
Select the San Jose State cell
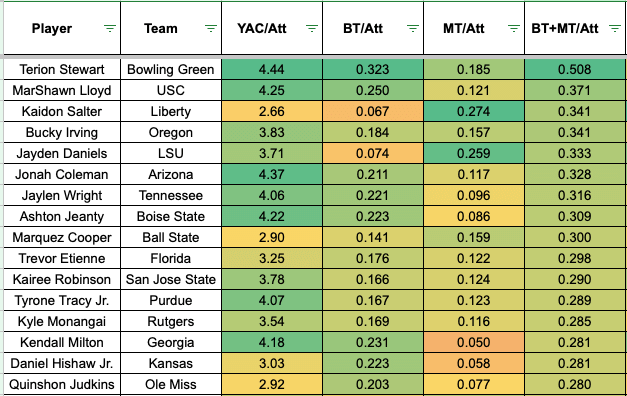171,279
